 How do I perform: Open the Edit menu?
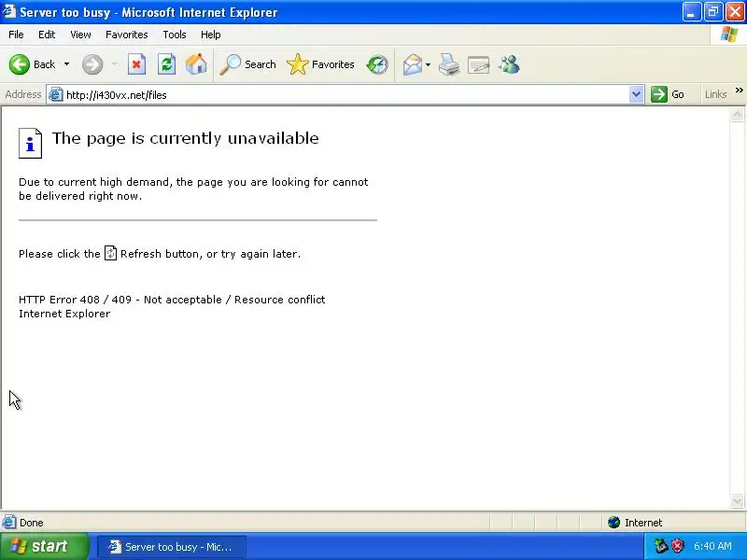[x=47, y=35]
